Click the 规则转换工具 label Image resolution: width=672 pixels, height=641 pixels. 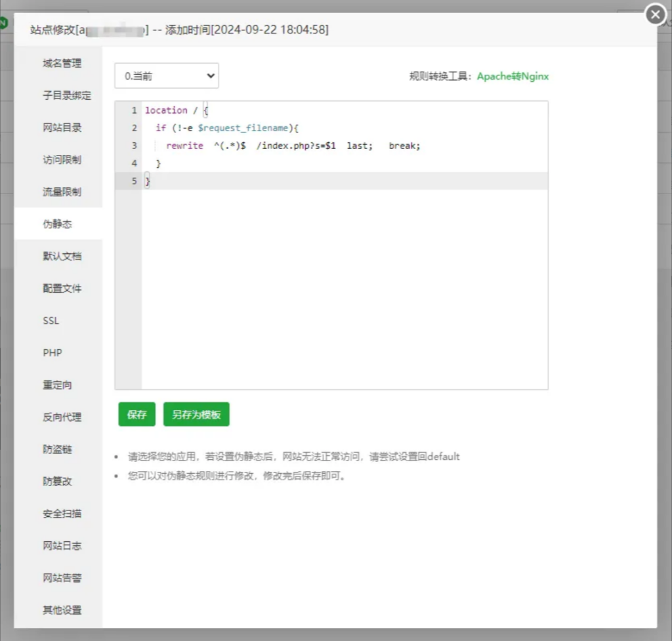tap(440, 76)
